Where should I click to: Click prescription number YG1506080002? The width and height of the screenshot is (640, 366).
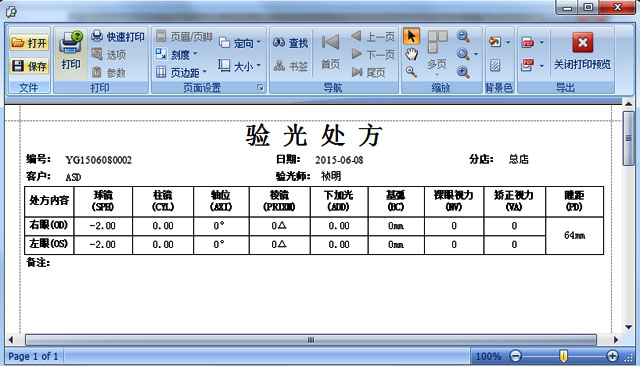99,160
